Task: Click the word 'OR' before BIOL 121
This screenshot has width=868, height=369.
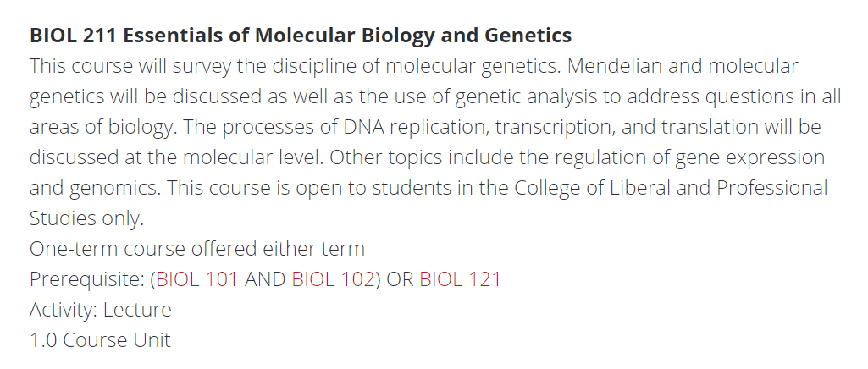Action: pyautogui.click(x=401, y=278)
